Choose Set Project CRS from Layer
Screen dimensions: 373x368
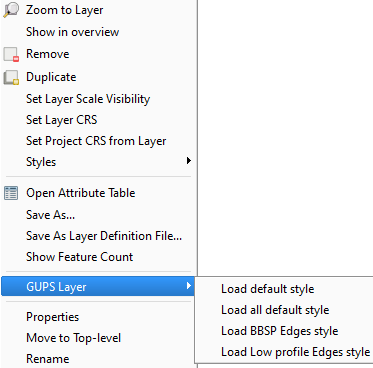click(x=96, y=141)
